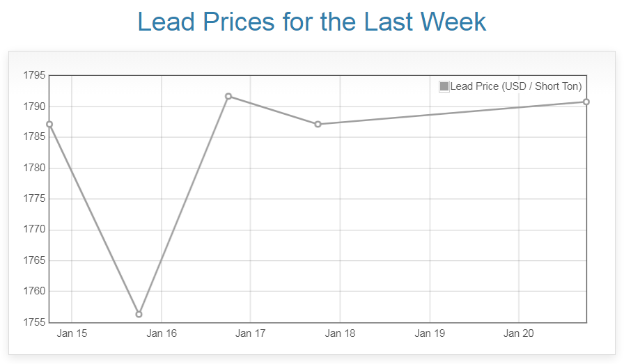Click the Jan 20 x-axis label

tap(519, 334)
